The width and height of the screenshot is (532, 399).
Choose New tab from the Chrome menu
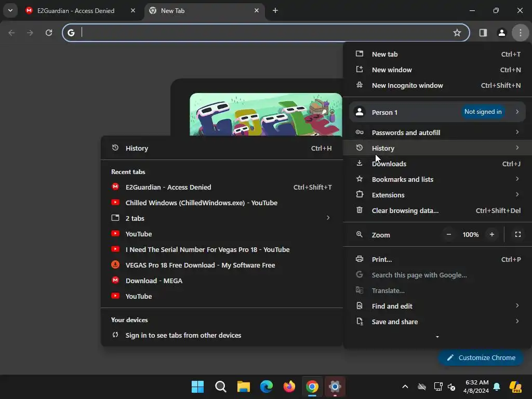coord(437,54)
